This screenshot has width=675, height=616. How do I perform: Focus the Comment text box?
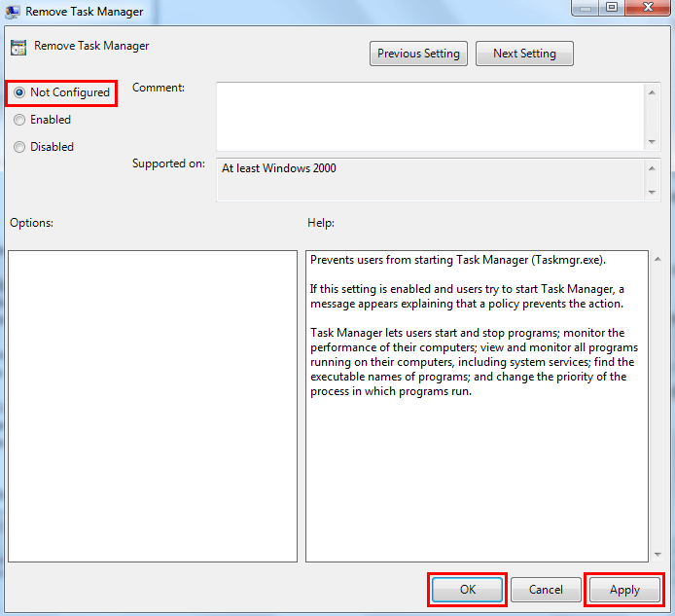coord(429,115)
